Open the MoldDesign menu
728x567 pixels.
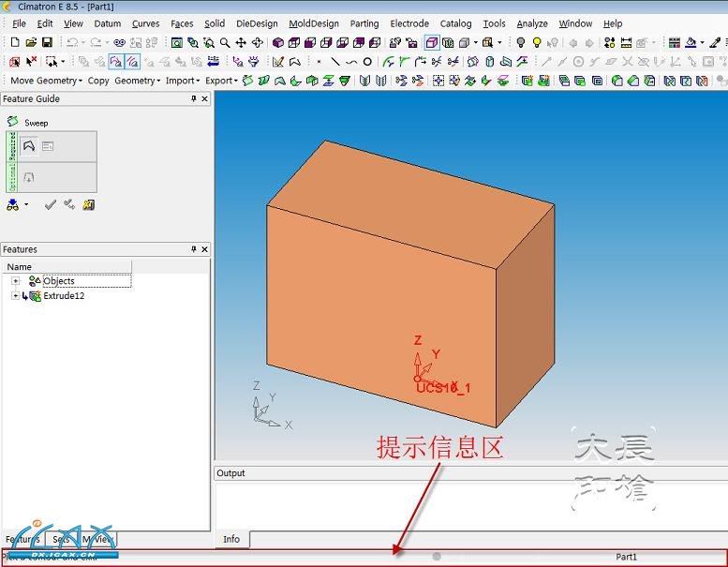click(x=315, y=23)
